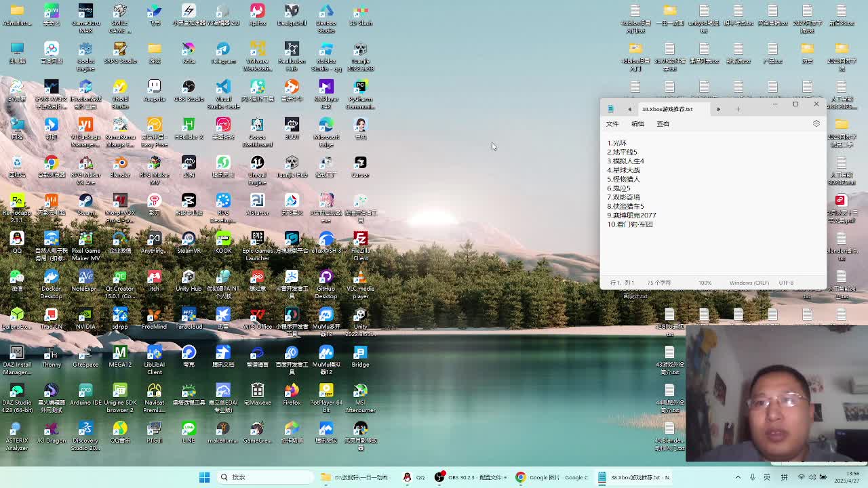The width and height of the screenshot is (868, 488).
Task: Select the Visual Studio Code desktop icon
Action: tap(223, 87)
